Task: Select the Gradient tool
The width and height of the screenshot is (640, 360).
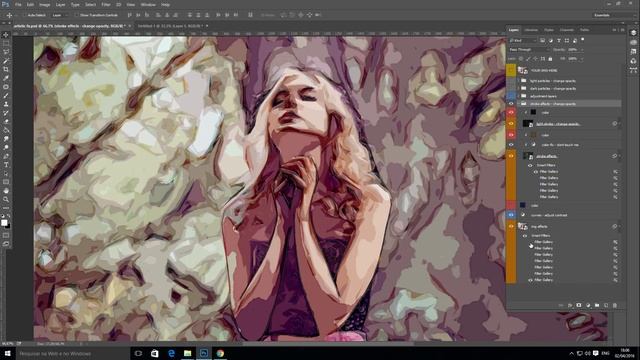Action: tap(6, 130)
